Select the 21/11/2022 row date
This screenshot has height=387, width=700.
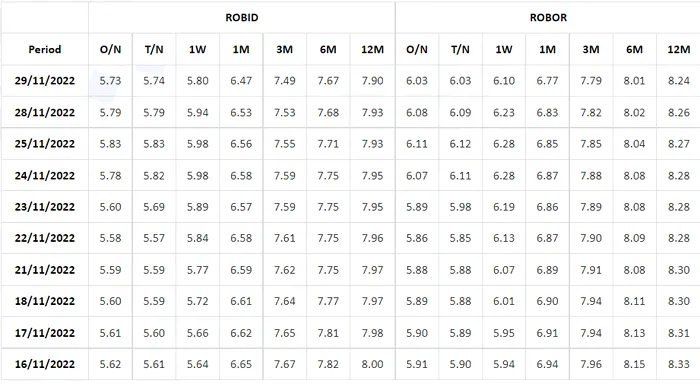point(45,270)
